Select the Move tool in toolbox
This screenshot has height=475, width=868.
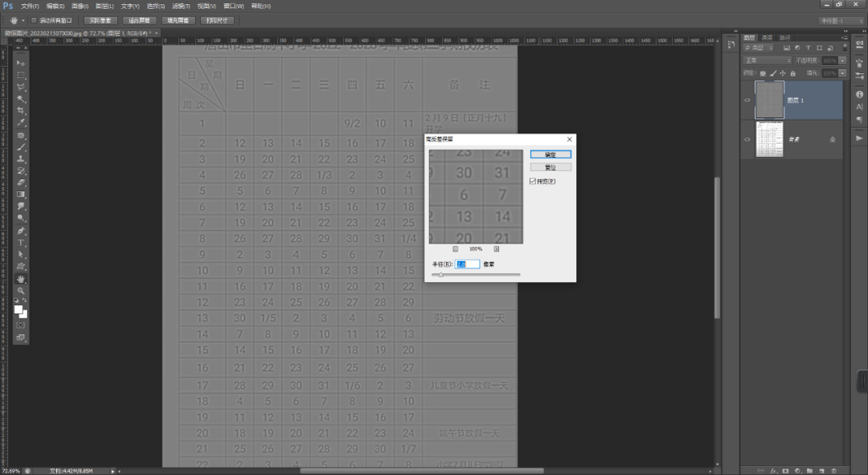pyautogui.click(x=21, y=63)
